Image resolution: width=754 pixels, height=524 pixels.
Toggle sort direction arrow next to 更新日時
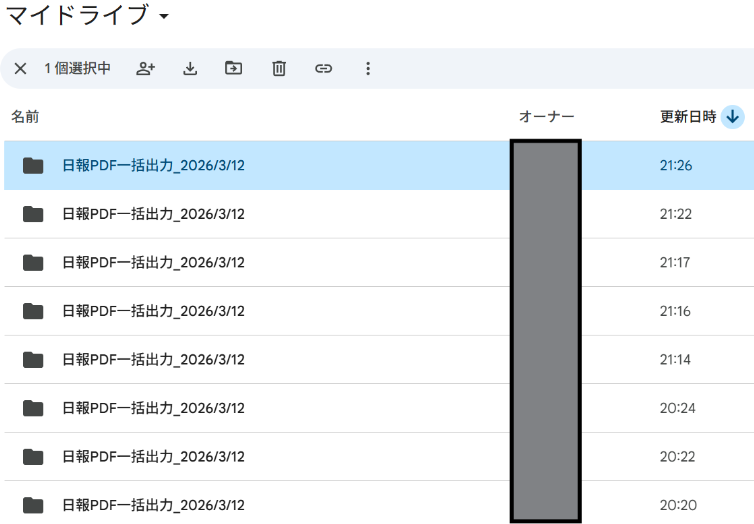pos(733,117)
